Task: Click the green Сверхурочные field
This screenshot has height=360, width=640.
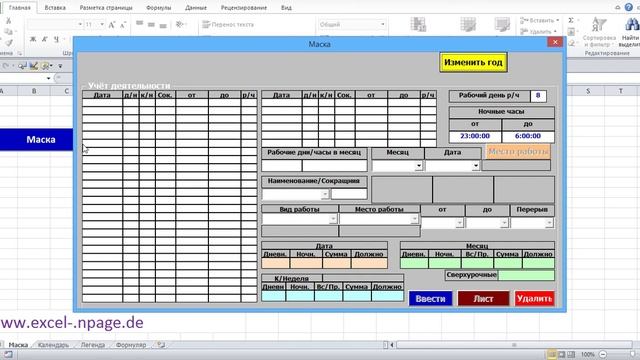Action: pos(526,275)
